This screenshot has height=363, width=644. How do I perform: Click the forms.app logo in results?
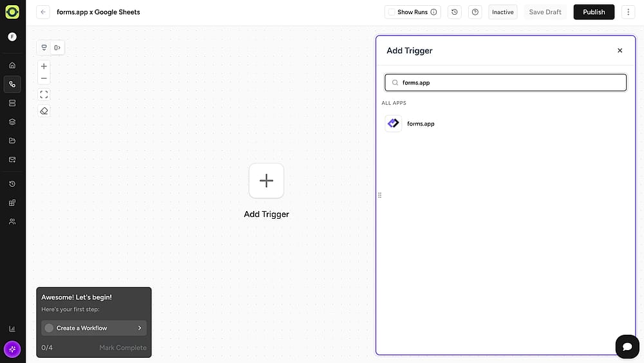pos(393,123)
